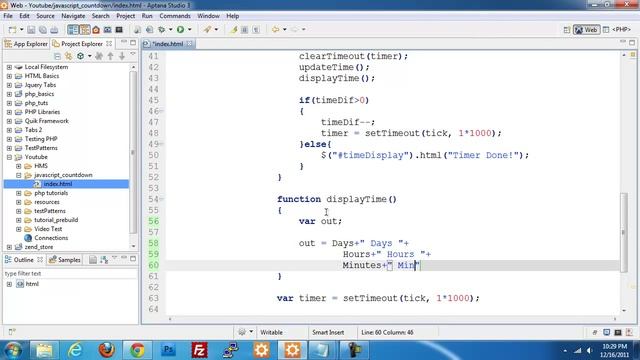The height and width of the screenshot is (360, 640).
Task: Expand the HTML Basics project
Action: (x=9, y=76)
